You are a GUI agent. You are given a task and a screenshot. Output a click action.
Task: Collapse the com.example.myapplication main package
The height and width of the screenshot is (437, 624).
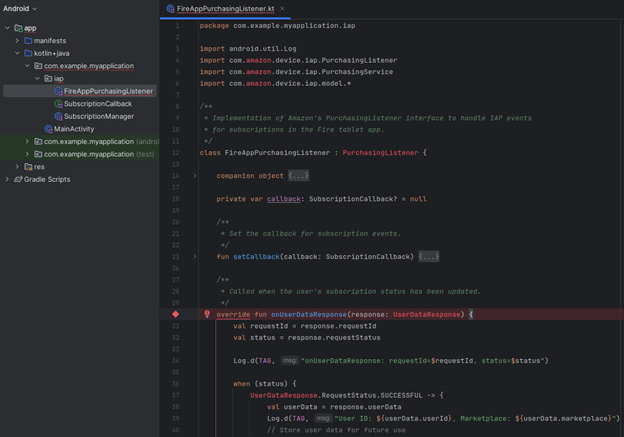27,66
